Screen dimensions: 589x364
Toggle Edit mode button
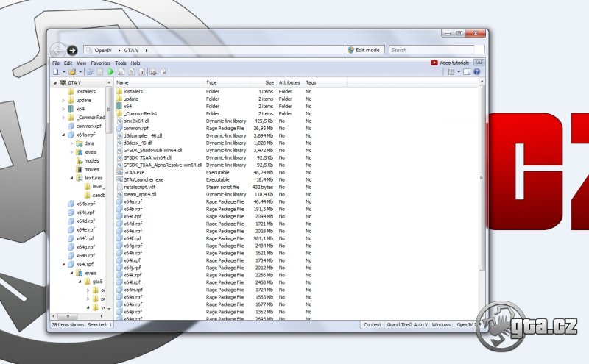pos(364,50)
